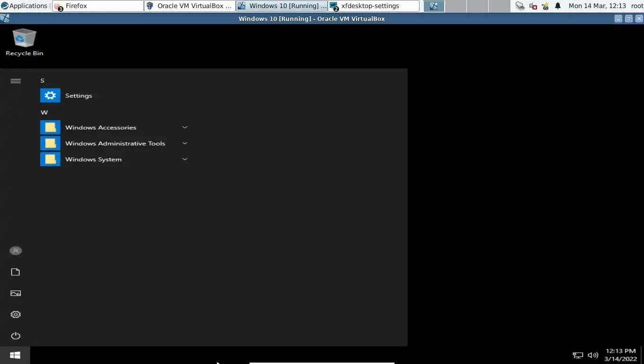
Task: Open Documents icon in Start sidebar
Action: tap(16, 272)
